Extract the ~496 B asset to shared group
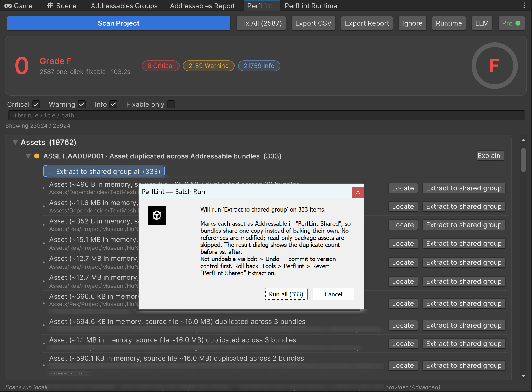 (x=464, y=188)
